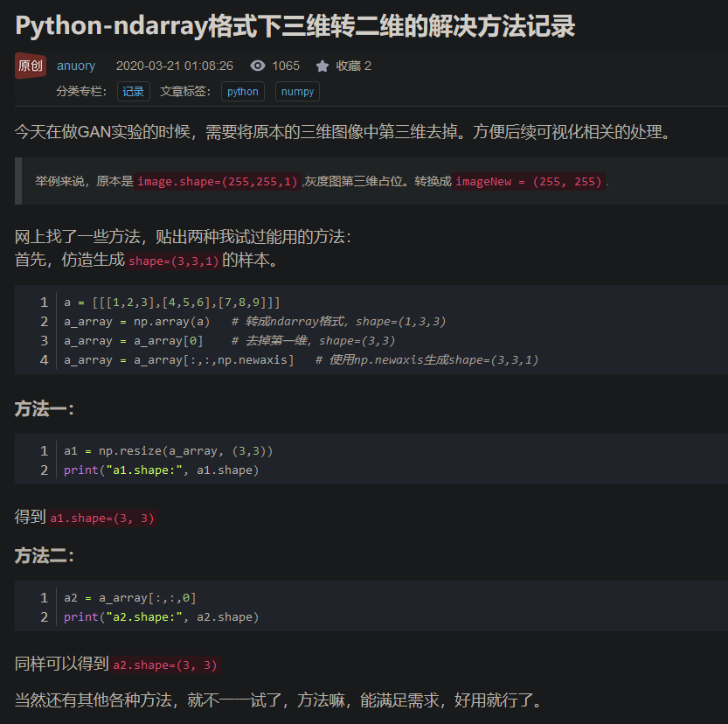
Task: Click the article title link
Action: [295, 24]
